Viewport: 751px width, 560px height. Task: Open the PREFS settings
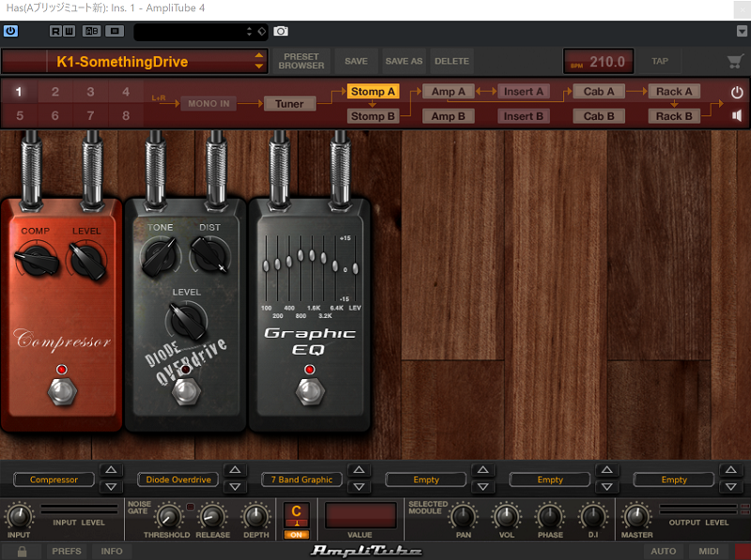click(x=67, y=551)
